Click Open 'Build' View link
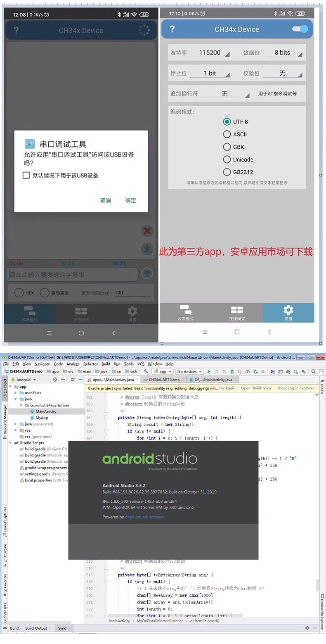326x644 pixels. click(256, 388)
